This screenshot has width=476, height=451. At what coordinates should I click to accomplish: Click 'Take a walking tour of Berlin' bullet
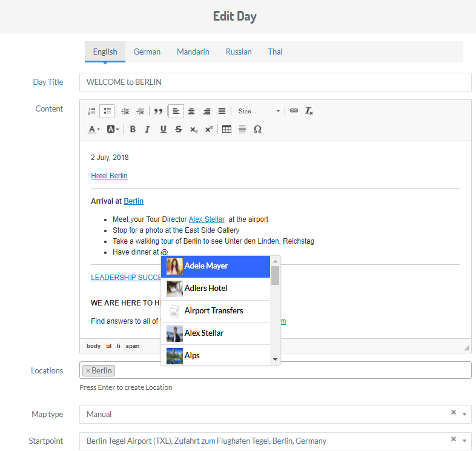pos(213,241)
